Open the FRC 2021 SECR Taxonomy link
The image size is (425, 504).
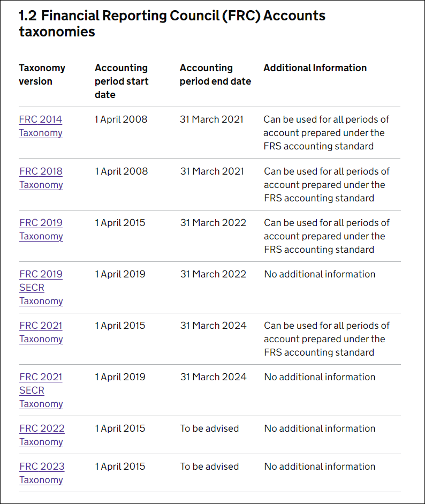point(41,390)
